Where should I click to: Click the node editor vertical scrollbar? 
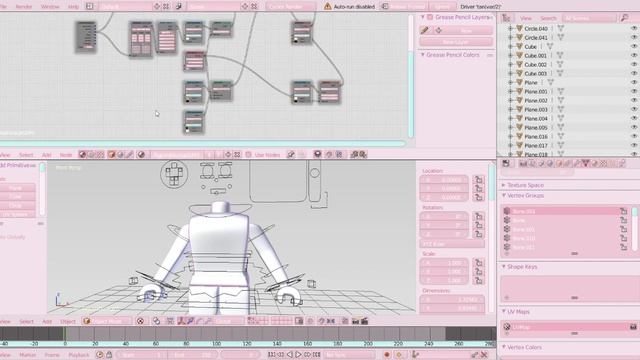pyautogui.click(x=411, y=94)
